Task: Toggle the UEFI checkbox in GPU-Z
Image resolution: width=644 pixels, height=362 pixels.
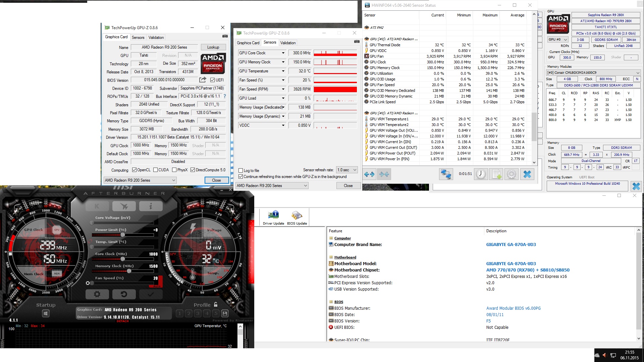Action: click(212, 80)
